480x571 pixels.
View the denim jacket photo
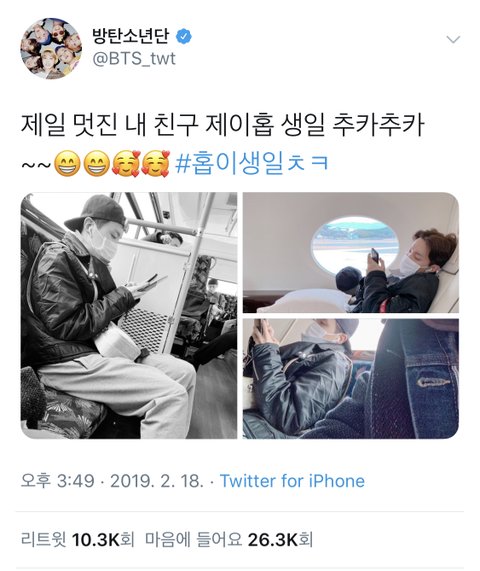coord(351,379)
